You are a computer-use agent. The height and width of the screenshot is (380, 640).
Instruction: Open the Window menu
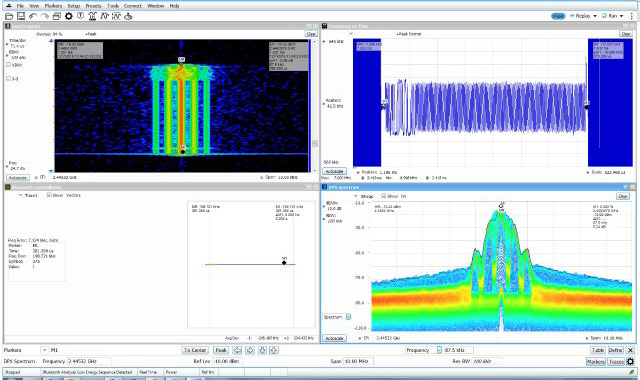[156, 6]
